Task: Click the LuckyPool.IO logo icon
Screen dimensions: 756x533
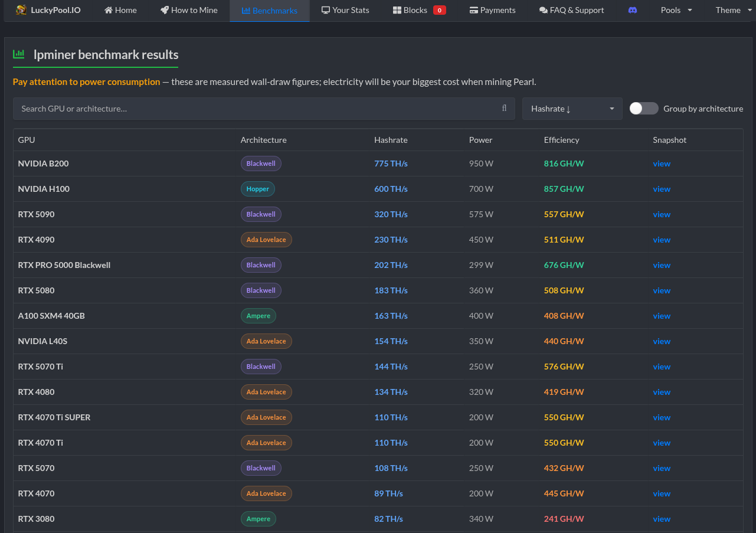Action: tap(21, 10)
